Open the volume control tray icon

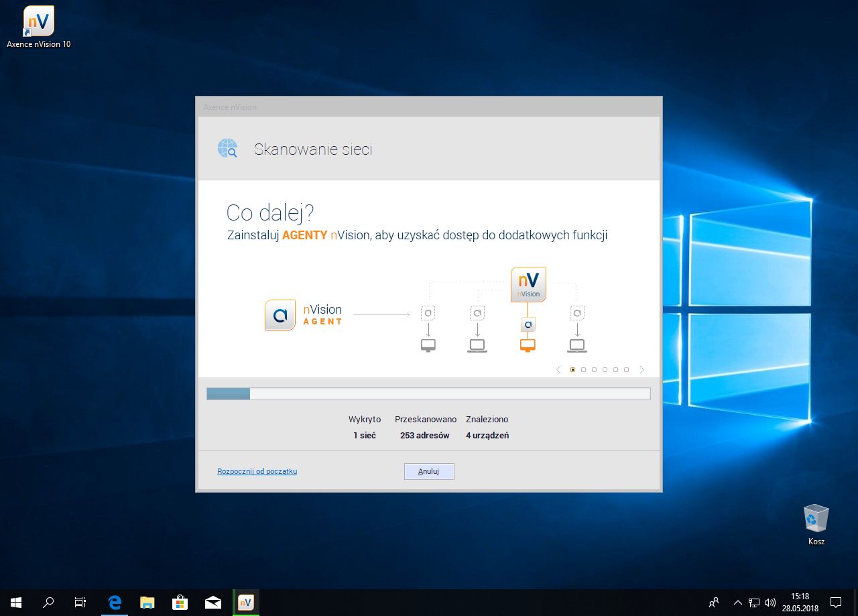point(770,603)
